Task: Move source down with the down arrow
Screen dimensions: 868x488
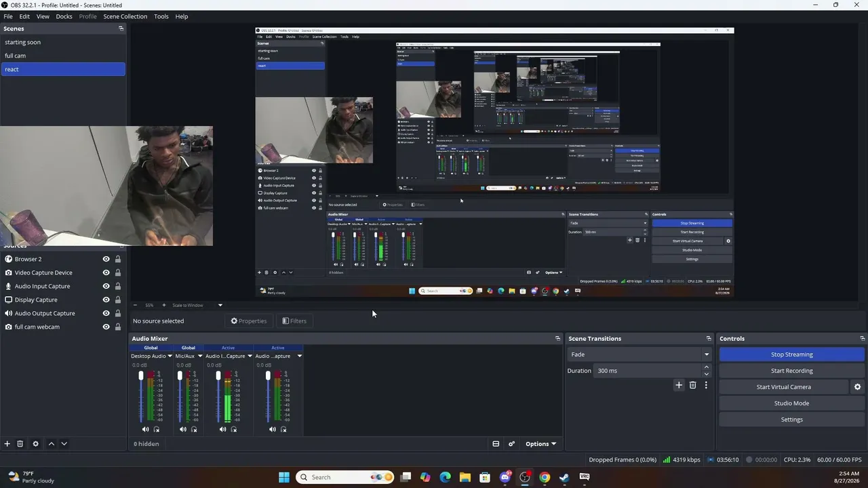Action: tap(64, 444)
